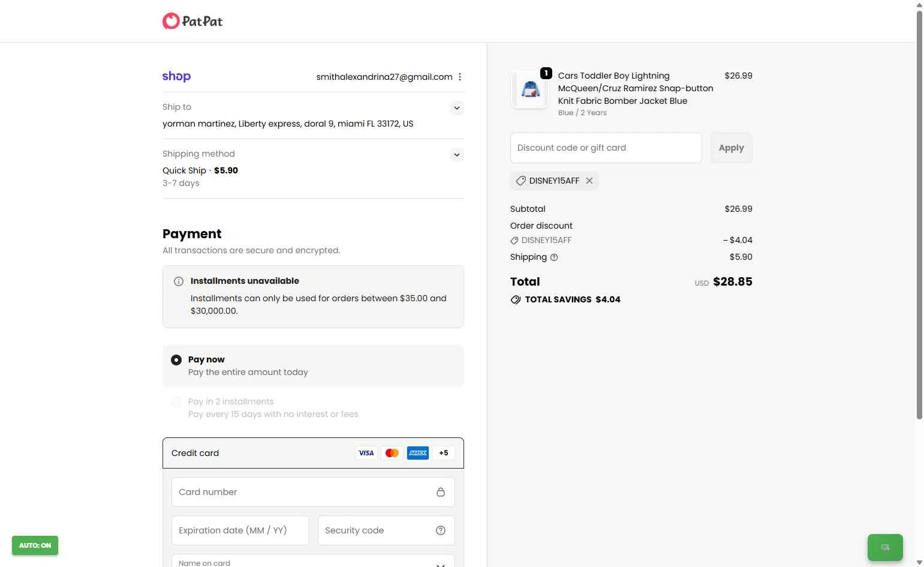This screenshot has height=567, width=924.
Task: Click the installments info icon
Action: pyautogui.click(x=179, y=281)
